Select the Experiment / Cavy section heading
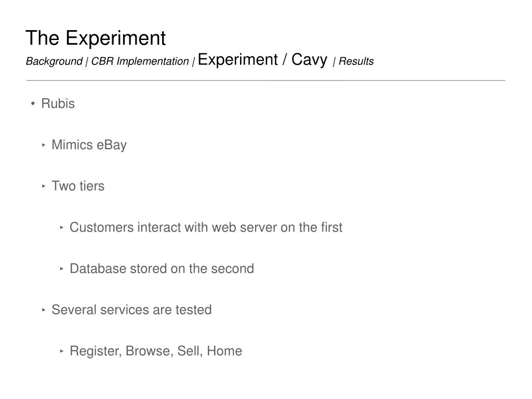The image size is (532, 399). [x=262, y=60]
